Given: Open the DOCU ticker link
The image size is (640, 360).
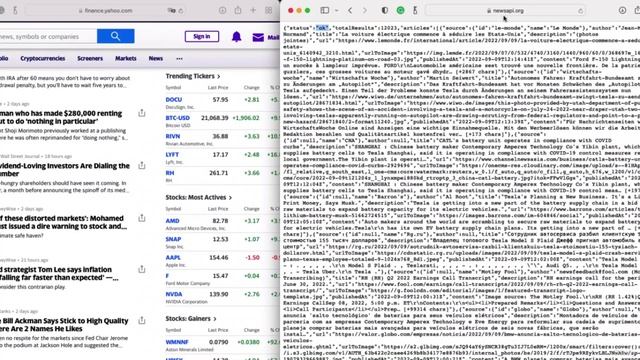Looking at the screenshot, I should click(x=174, y=100).
